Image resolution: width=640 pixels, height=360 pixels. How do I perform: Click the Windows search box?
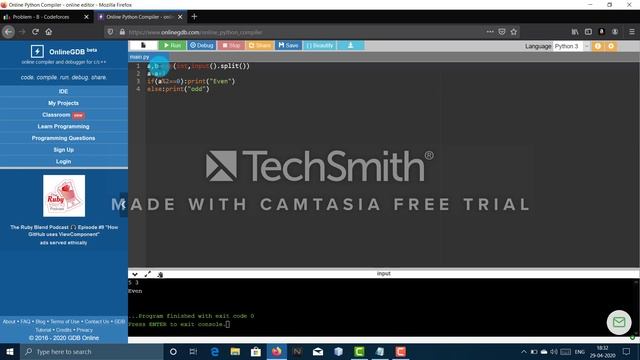92,351
